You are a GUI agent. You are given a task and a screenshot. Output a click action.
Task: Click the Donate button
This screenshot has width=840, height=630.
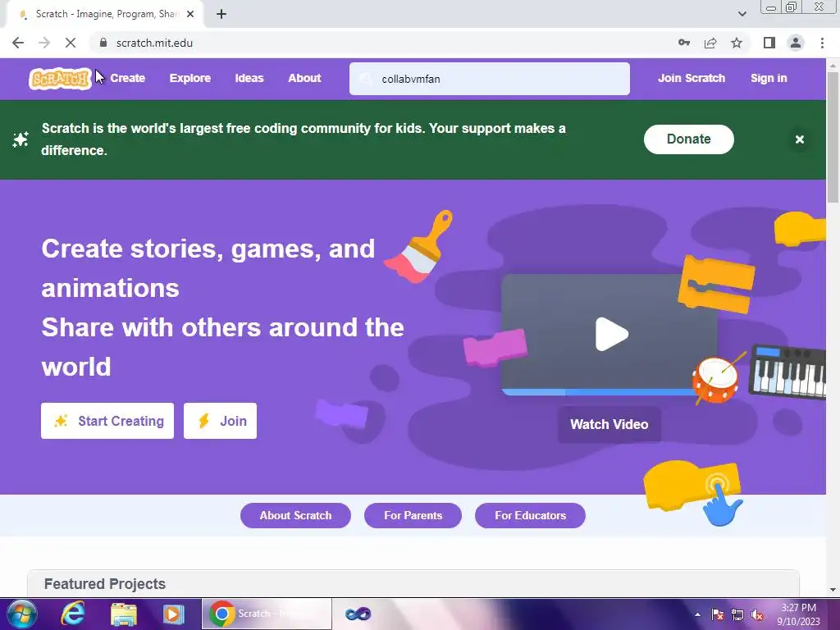(x=688, y=139)
